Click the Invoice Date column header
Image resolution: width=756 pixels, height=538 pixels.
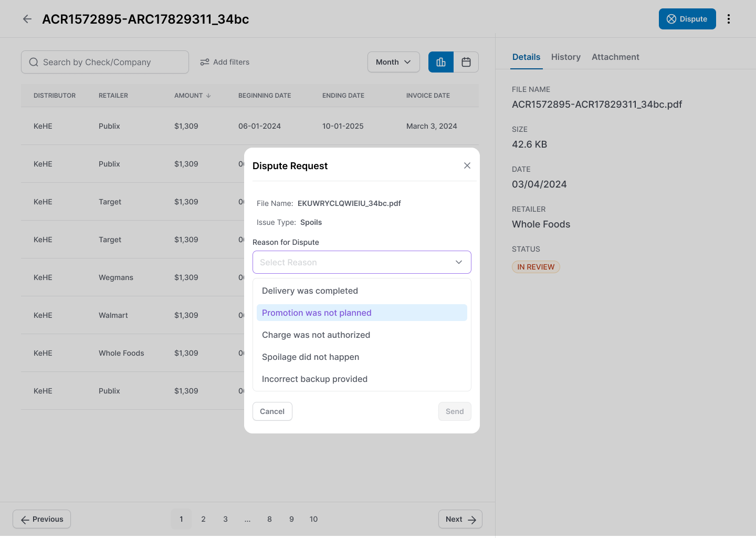pos(428,96)
